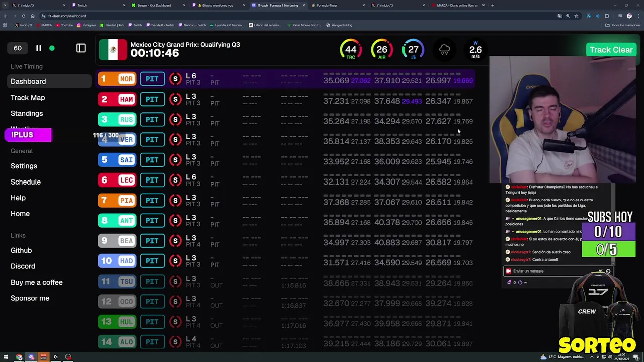This screenshot has height=362, width=644.
Task: Click the PIT badge in NOR row
Action: (x=152, y=79)
